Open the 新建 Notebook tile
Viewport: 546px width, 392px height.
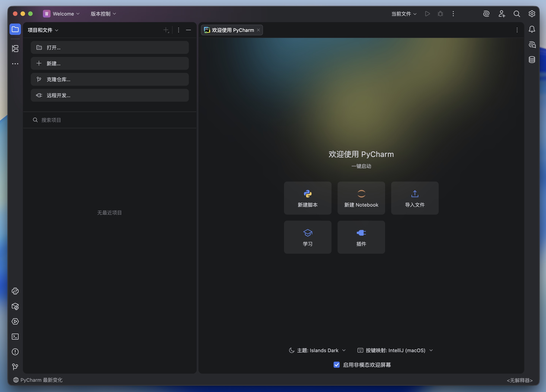coord(361,198)
